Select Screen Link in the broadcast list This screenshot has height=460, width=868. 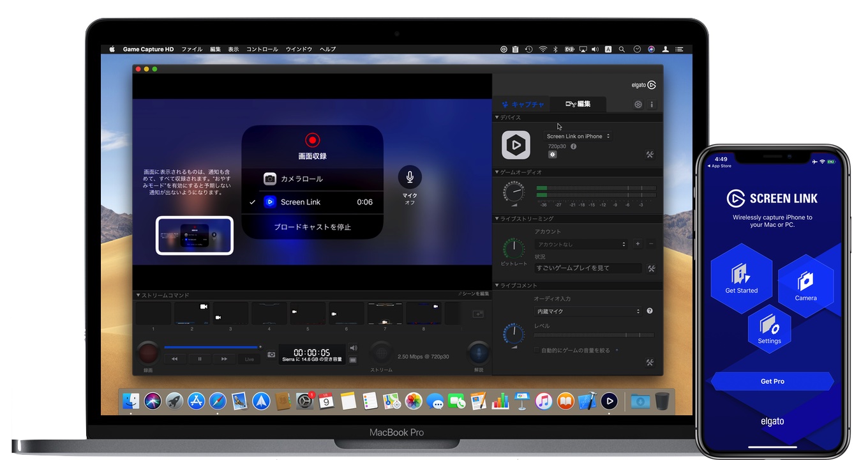click(313, 202)
